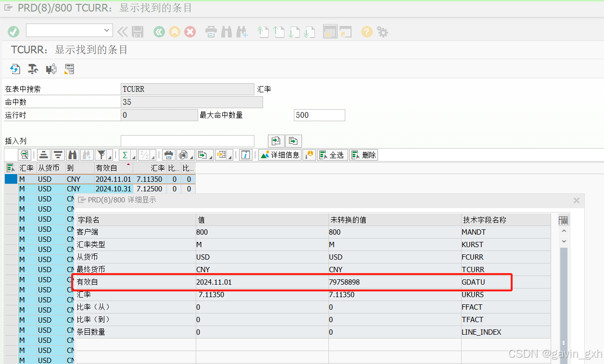Refresh the table entries list
The width and height of the screenshot is (604, 364).
[15, 69]
